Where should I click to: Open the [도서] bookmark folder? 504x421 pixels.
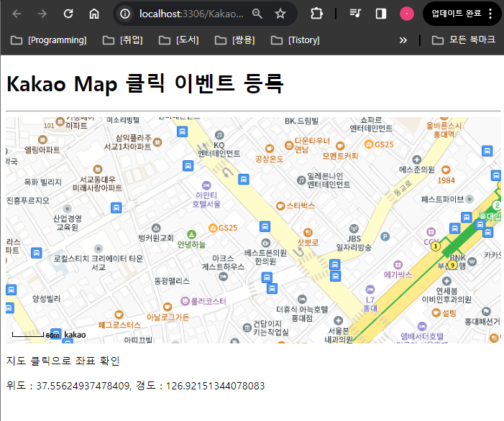click(x=179, y=40)
